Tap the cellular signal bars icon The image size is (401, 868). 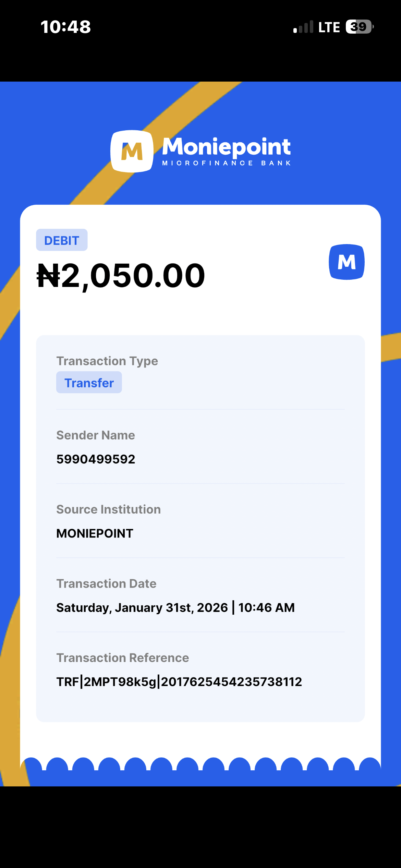(303, 27)
